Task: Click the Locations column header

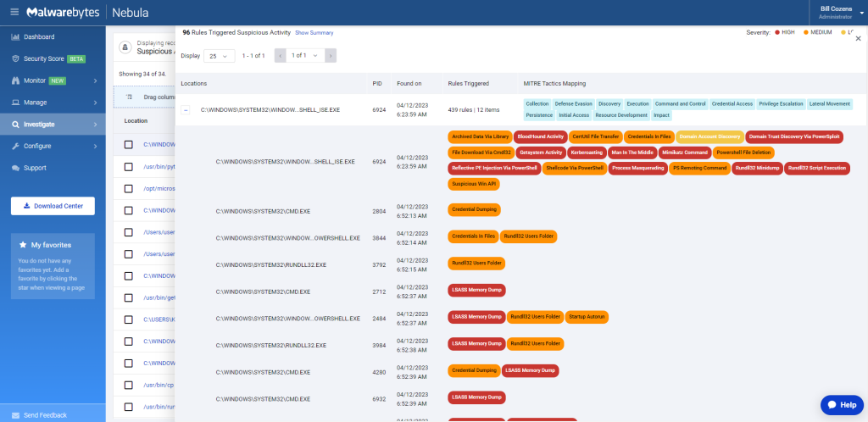Action: (194, 84)
